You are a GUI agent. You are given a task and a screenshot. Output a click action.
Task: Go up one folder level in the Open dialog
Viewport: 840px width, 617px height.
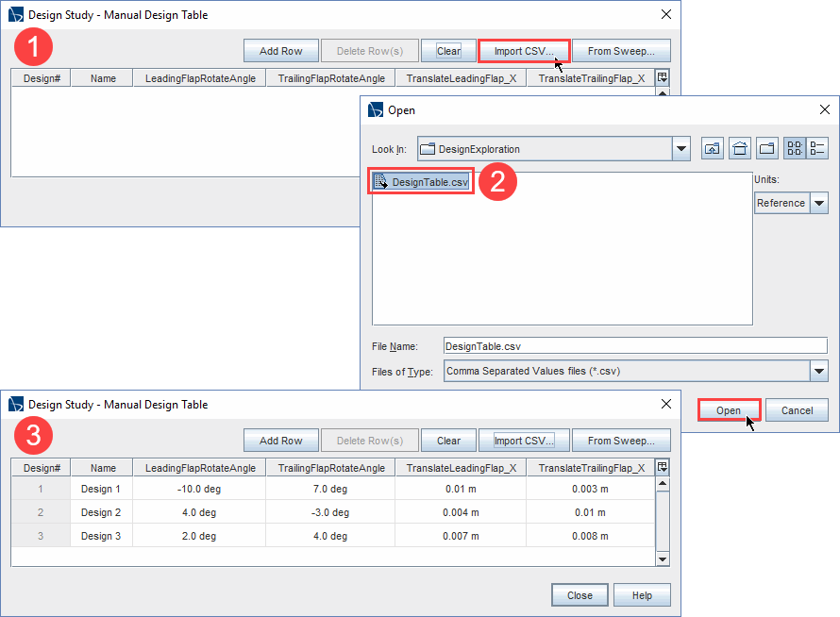click(712, 148)
